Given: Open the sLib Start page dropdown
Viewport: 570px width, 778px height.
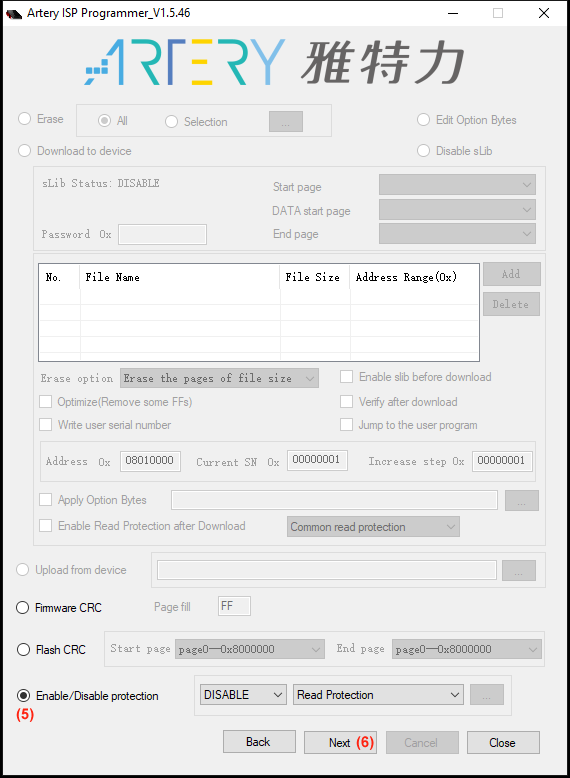Looking at the screenshot, I should click(457, 185).
